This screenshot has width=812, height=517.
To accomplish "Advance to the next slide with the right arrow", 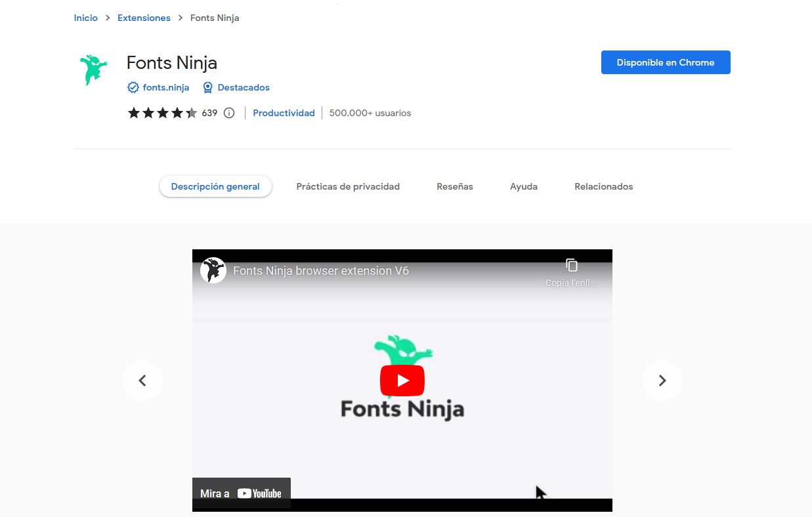I will pos(662,381).
